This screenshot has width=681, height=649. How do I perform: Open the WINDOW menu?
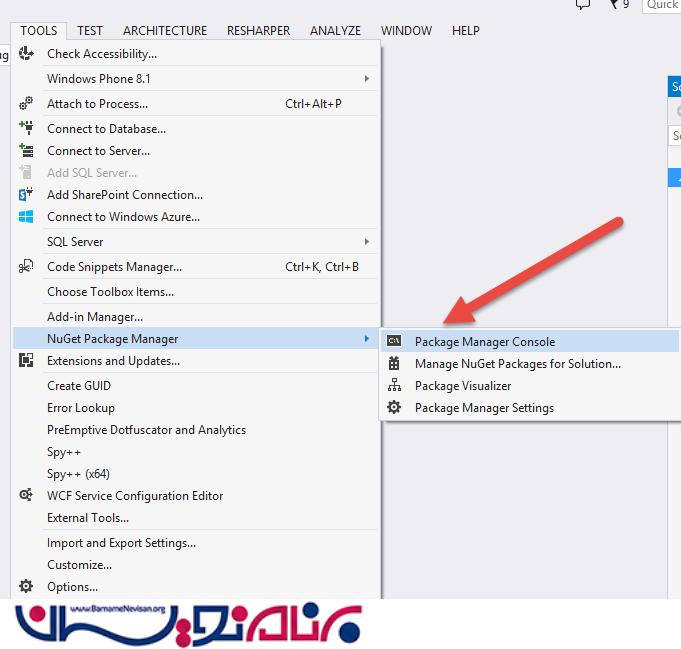(x=407, y=30)
